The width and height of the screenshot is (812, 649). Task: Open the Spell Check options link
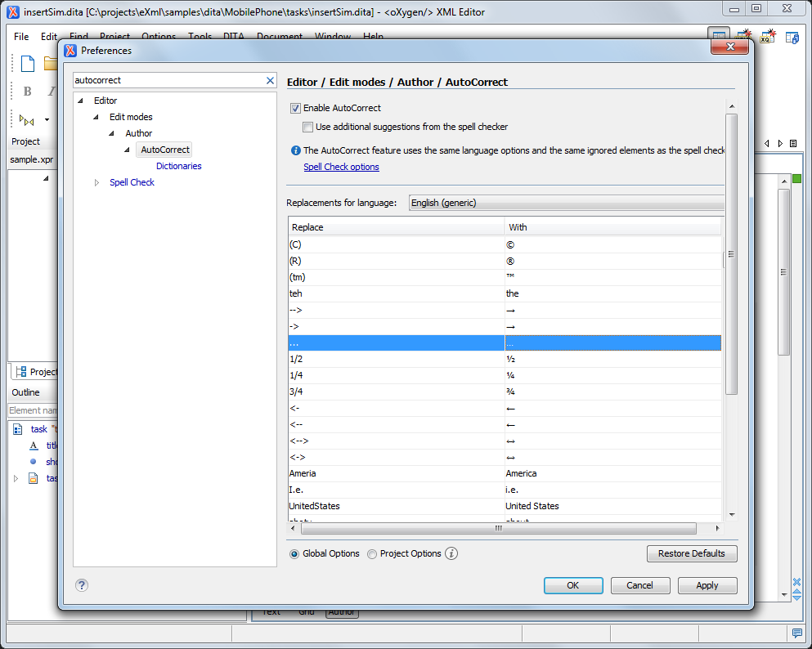click(x=341, y=167)
